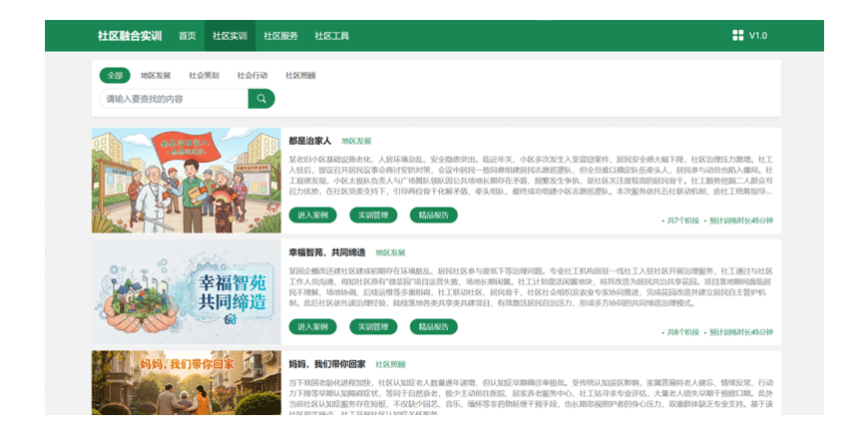This screenshot has height=440, width=868.
Task: Open the grid icon beside V1.0
Action: [738, 36]
